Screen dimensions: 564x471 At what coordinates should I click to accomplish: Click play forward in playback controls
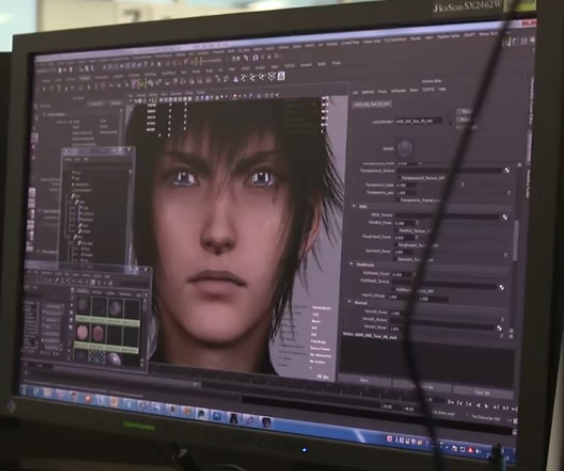click(487, 406)
